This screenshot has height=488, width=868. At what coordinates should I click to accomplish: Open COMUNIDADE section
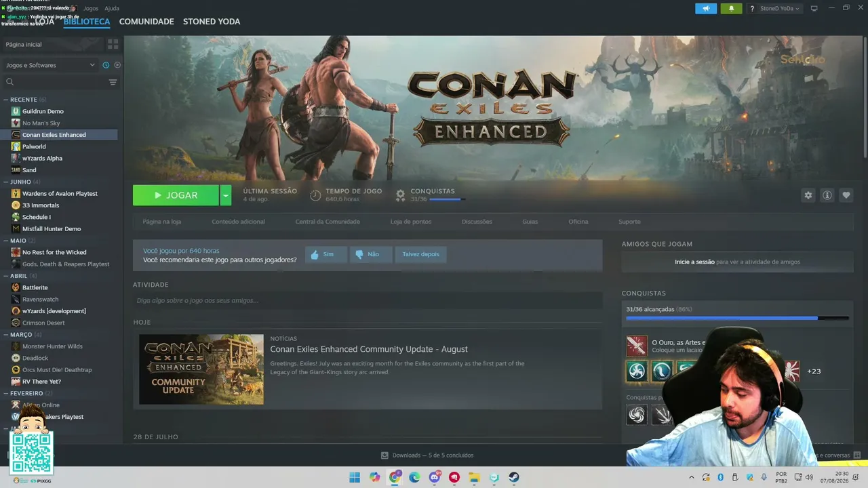pos(146,22)
